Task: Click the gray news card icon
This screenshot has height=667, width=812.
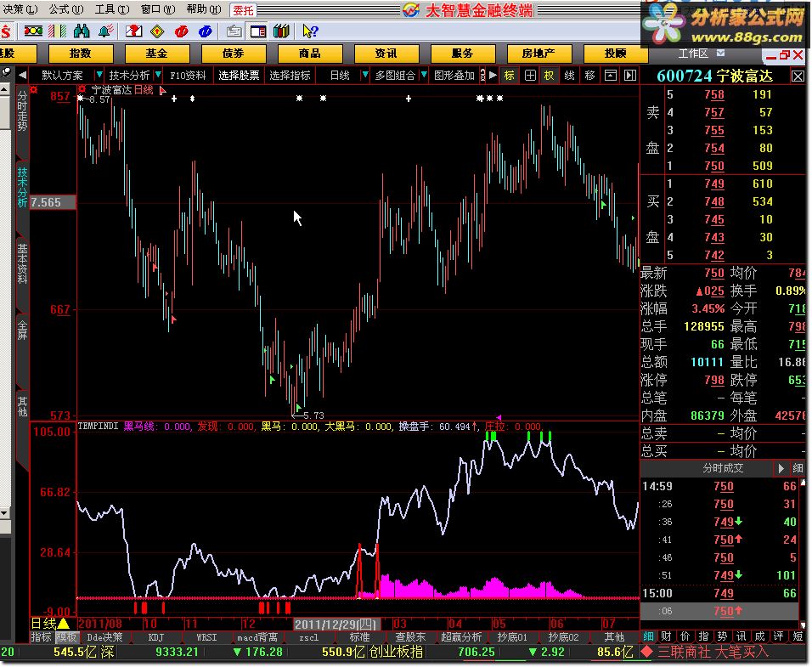Action: point(234,31)
